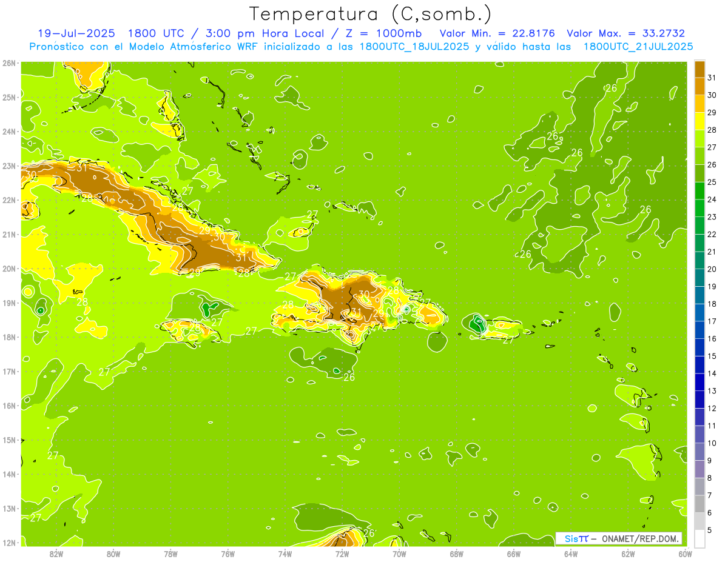728x562 pixels.
Task: Click the '24' label on the color scale
Action: point(712,199)
